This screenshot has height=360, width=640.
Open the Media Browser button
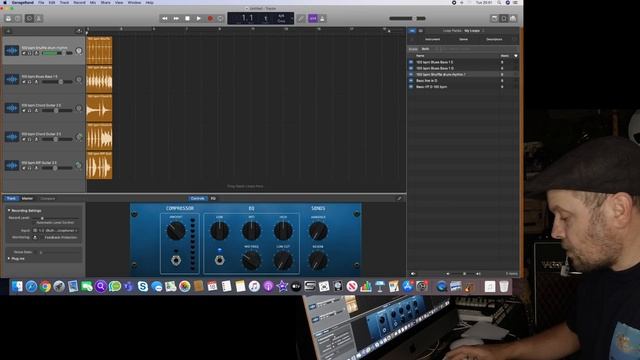click(x=513, y=18)
